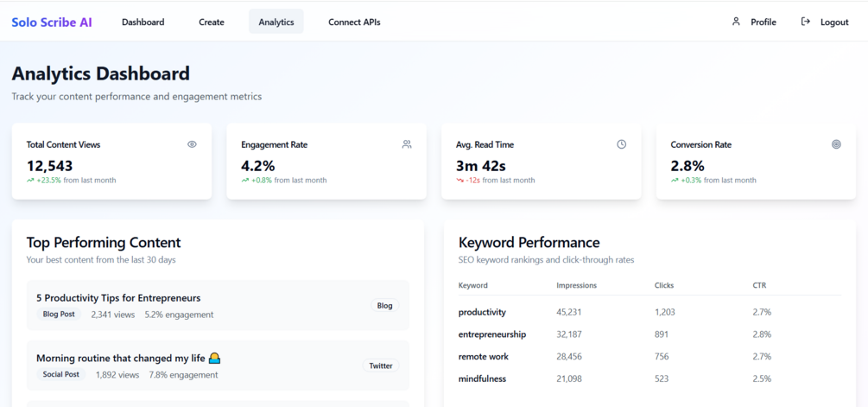Select the Analytics nav tab
This screenshot has height=407, width=868.
(x=276, y=22)
